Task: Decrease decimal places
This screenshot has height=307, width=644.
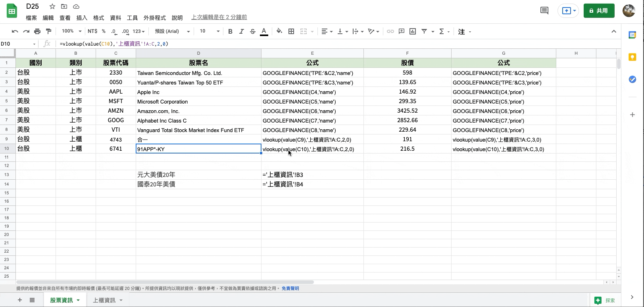Action: [x=114, y=31]
